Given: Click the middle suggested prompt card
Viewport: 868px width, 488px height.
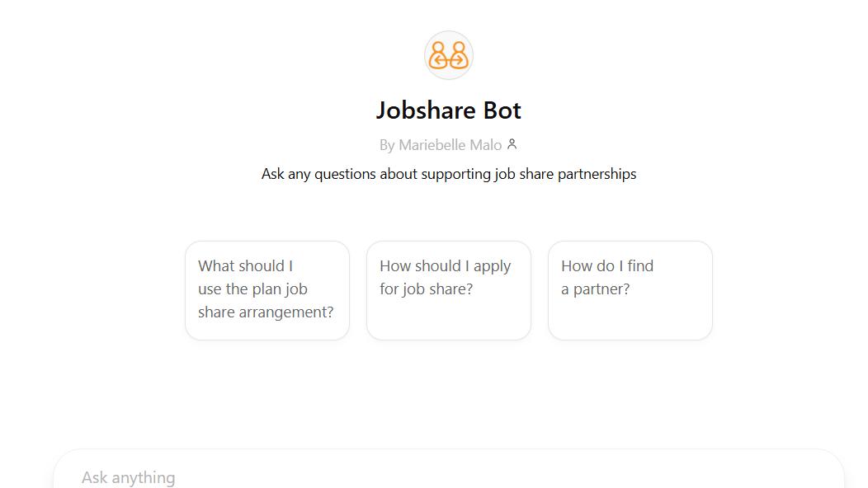Looking at the screenshot, I should [448, 289].
